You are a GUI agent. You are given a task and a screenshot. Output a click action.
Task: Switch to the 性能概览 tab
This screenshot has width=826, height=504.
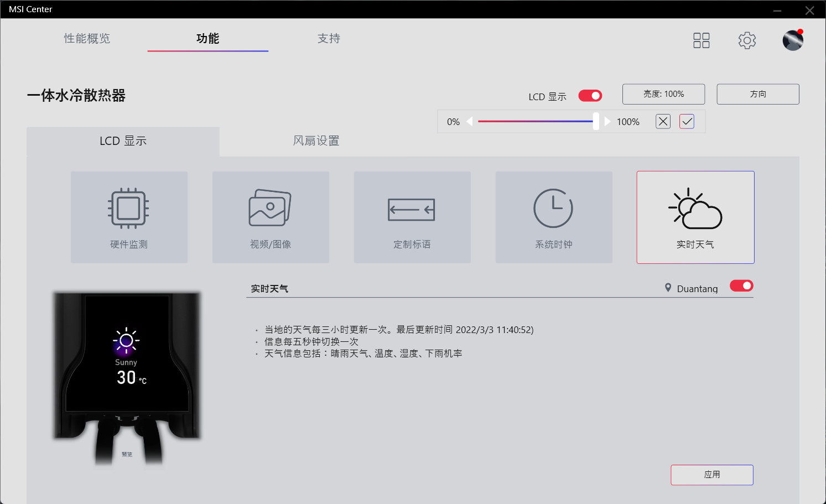coord(87,39)
